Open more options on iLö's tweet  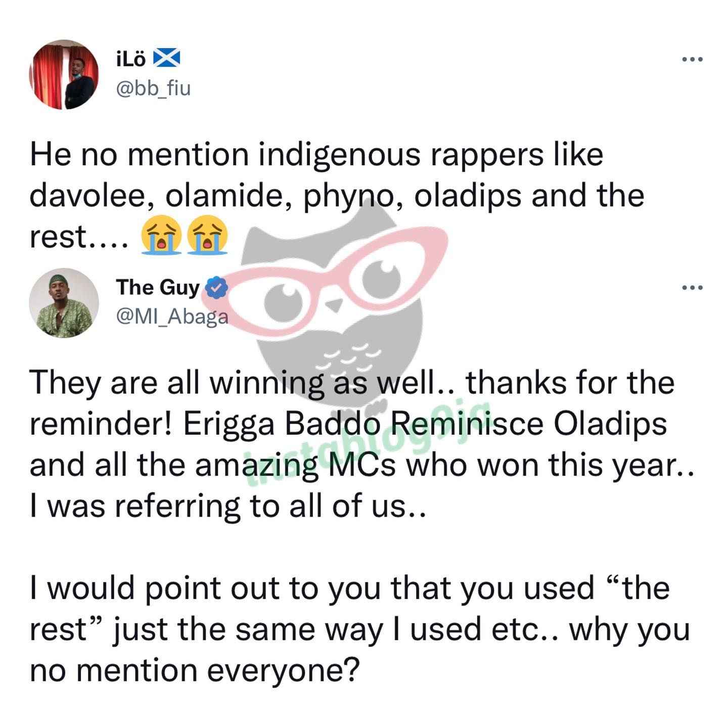692,60
